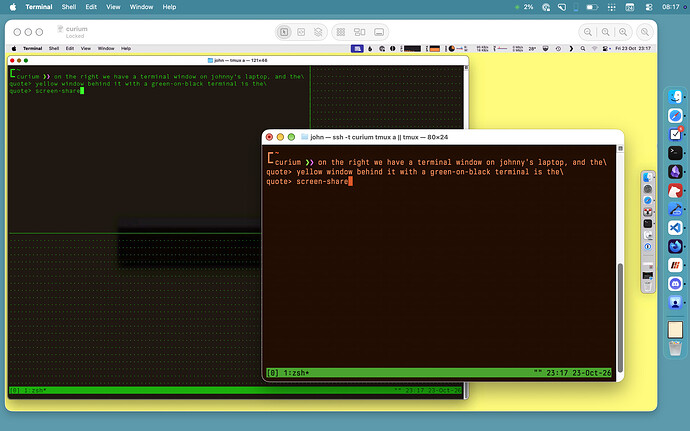Viewport: 690px width, 431px height.
Task: Click the '[0] 1:zsh*' status in front orange terminal
Action: point(288,373)
